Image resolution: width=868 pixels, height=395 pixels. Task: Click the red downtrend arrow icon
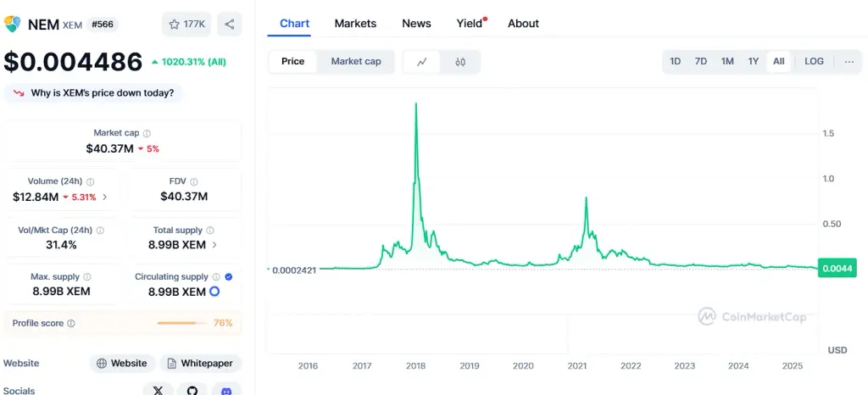click(x=19, y=93)
